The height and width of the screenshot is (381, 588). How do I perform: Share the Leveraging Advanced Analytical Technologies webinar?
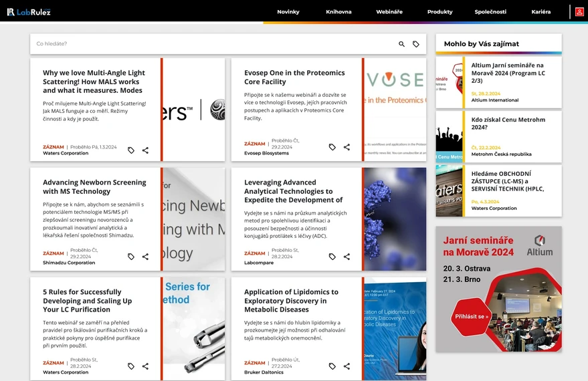coord(347,257)
